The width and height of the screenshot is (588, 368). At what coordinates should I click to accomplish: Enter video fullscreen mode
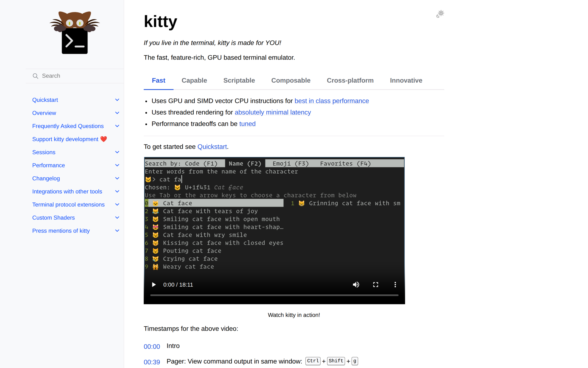pos(376,285)
